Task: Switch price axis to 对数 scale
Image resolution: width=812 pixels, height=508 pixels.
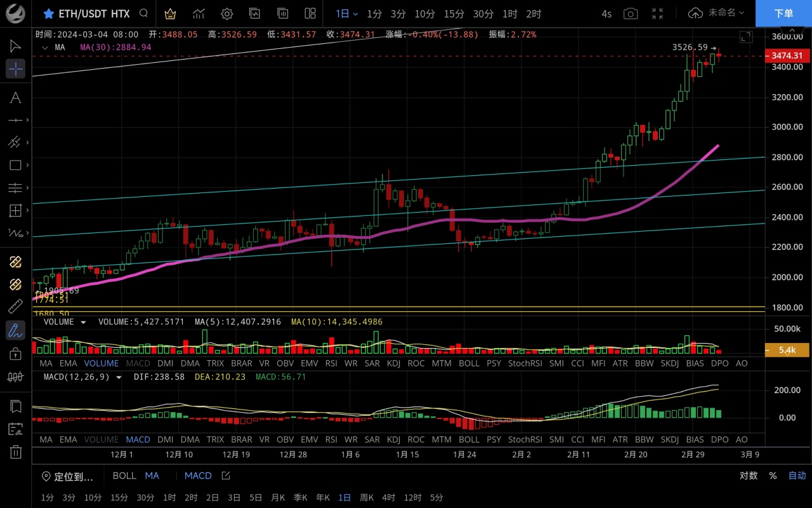Action: pos(749,476)
